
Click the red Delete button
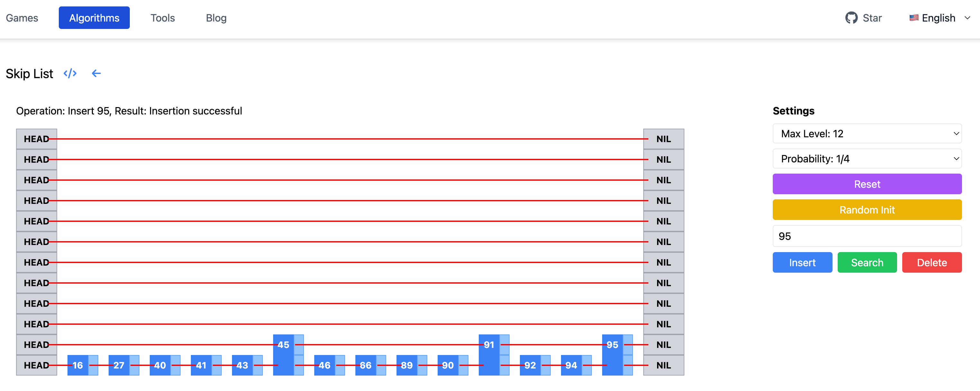932,263
